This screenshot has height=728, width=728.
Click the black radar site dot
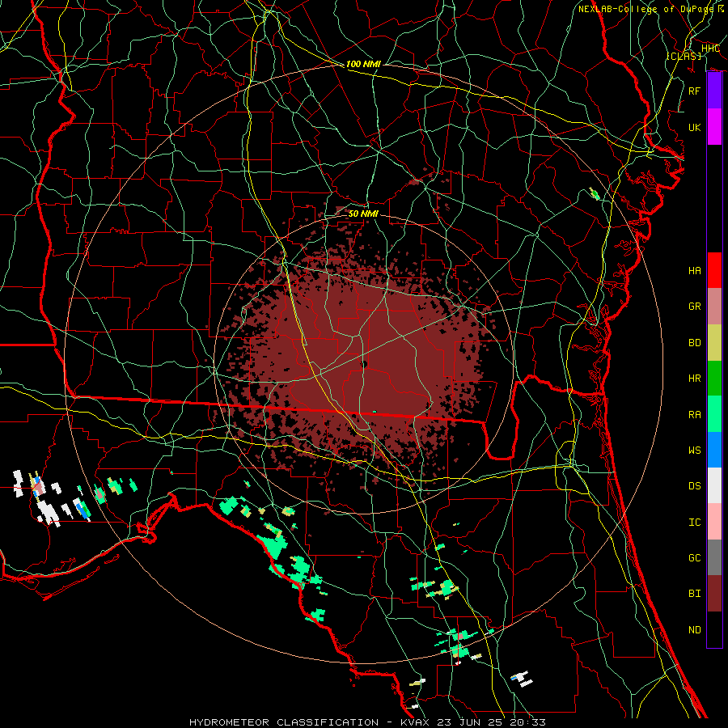click(x=364, y=364)
